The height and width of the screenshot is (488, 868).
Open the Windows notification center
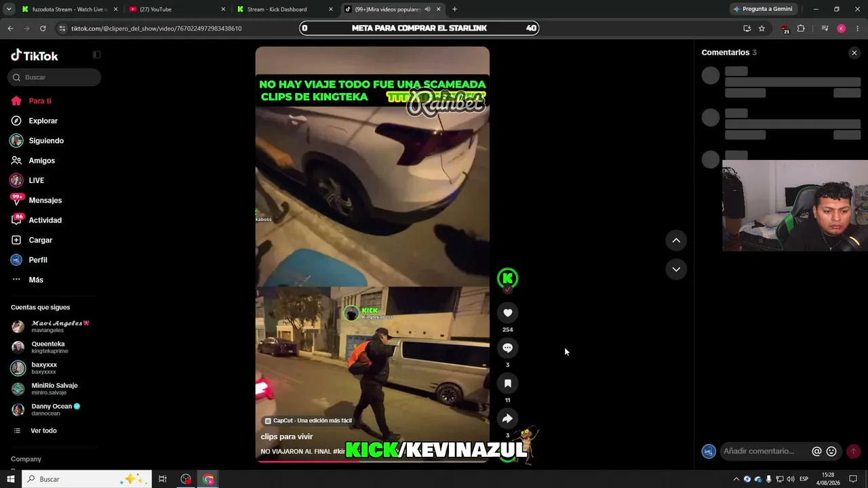point(853,479)
